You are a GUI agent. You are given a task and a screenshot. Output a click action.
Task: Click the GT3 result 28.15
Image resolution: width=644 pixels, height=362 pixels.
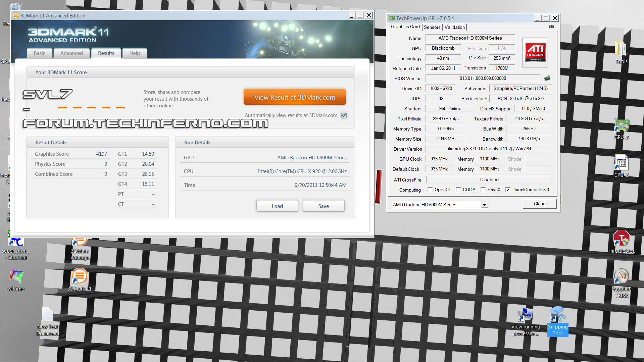(x=148, y=174)
